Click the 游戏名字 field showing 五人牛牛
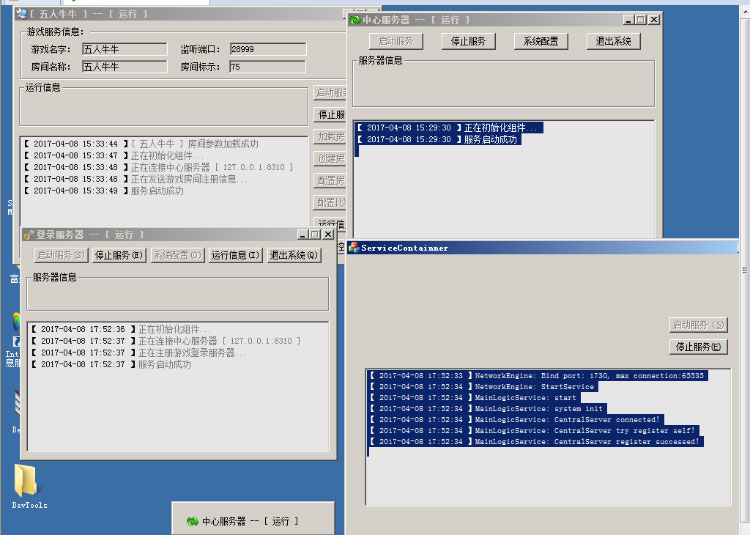The height and width of the screenshot is (535, 750). click(x=124, y=48)
